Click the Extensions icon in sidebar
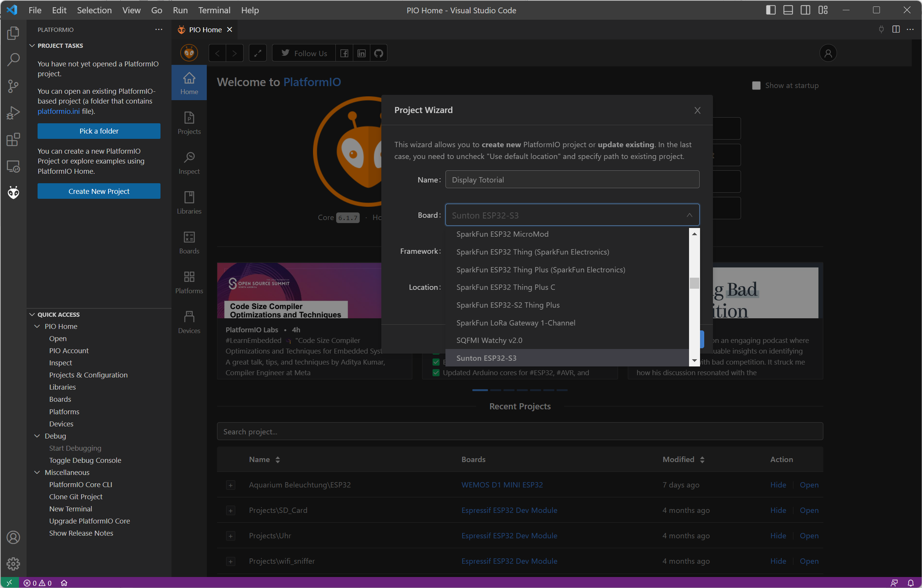 (x=13, y=139)
